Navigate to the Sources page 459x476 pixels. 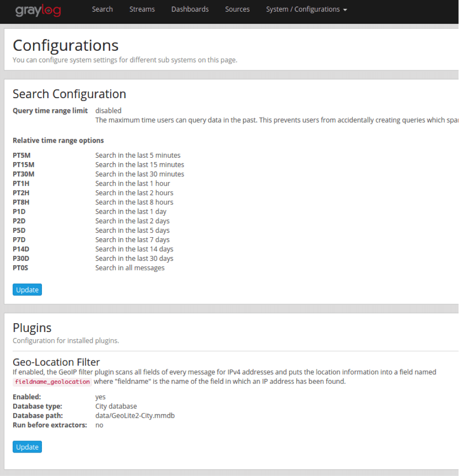tap(237, 9)
